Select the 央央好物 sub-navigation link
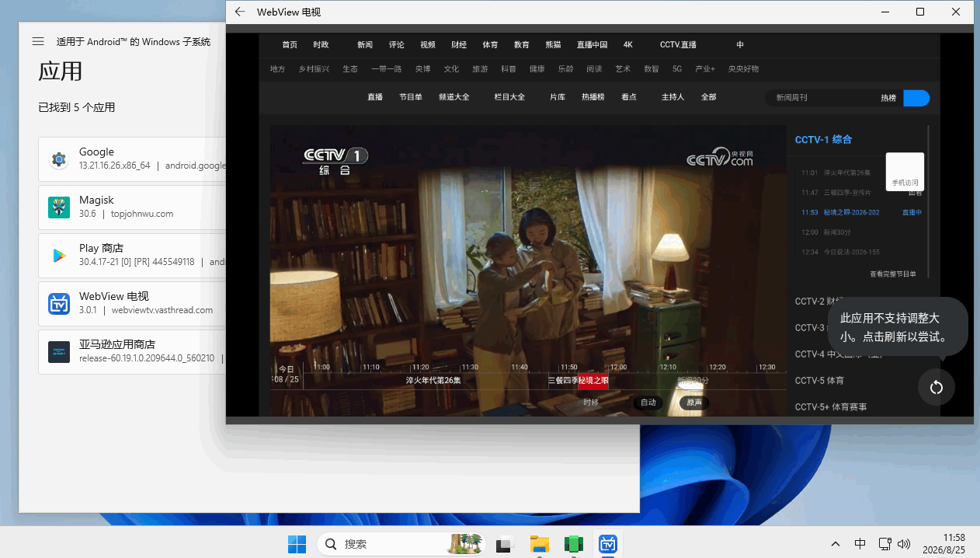Screen dimensions: 980x558 743,69
